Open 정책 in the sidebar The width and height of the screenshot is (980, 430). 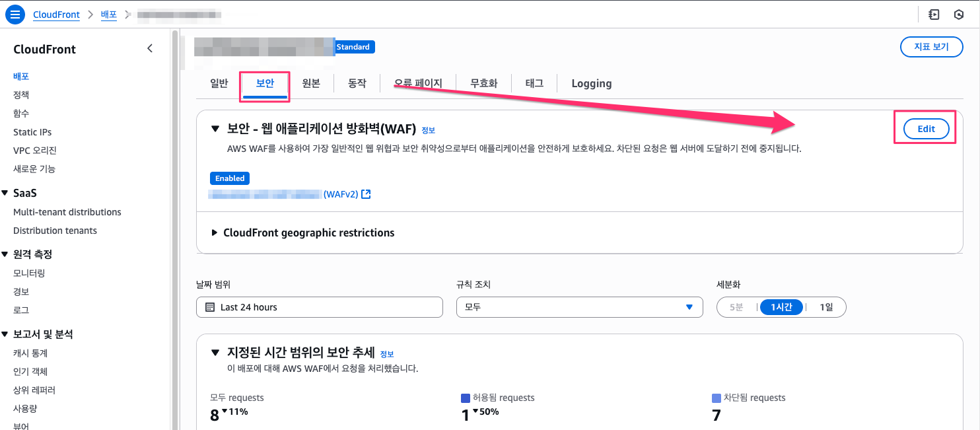[x=21, y=95]
